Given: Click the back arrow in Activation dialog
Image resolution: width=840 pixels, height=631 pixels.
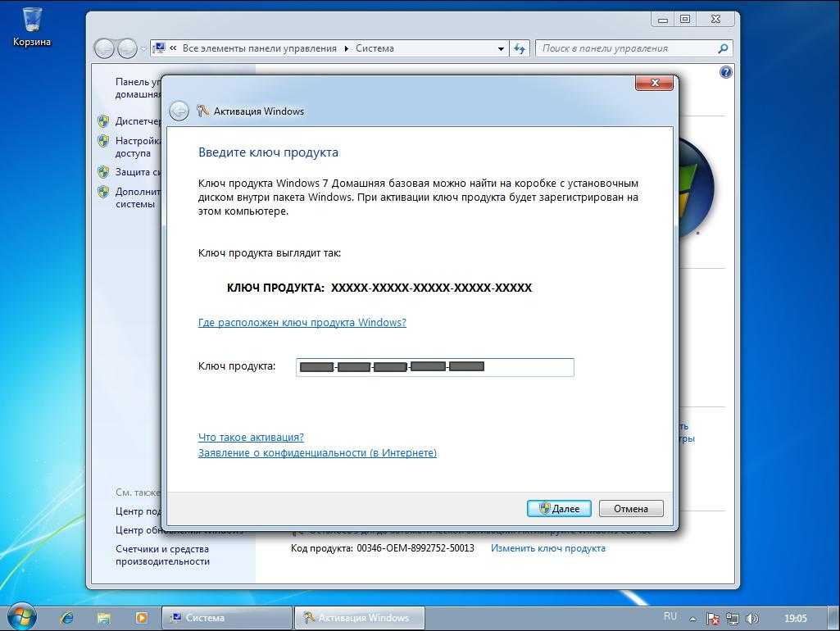Looking at the screenshot, I should 179,111.
